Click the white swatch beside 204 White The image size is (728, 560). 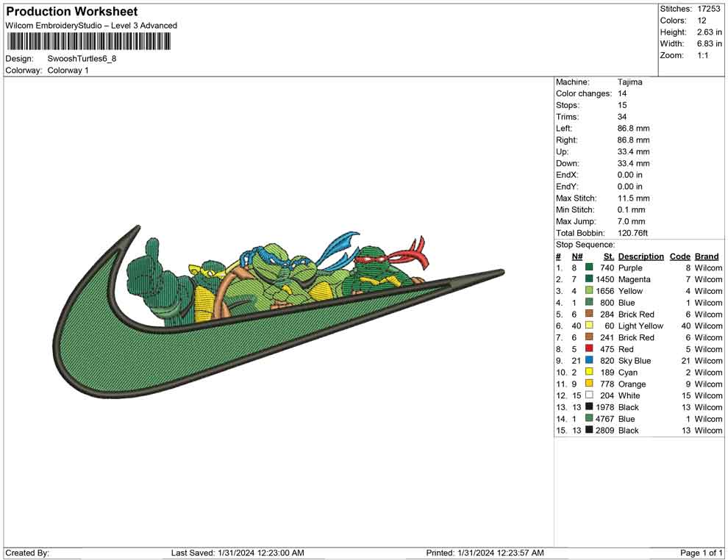coord(589,395)
